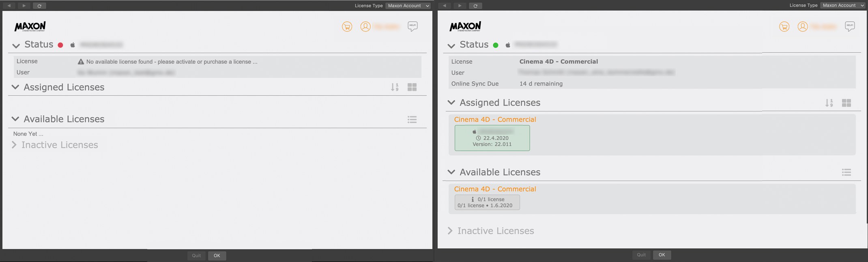Collapse Assigned Licenses section in left window
The image size is (868, 262).
click(x=15, y=87)
